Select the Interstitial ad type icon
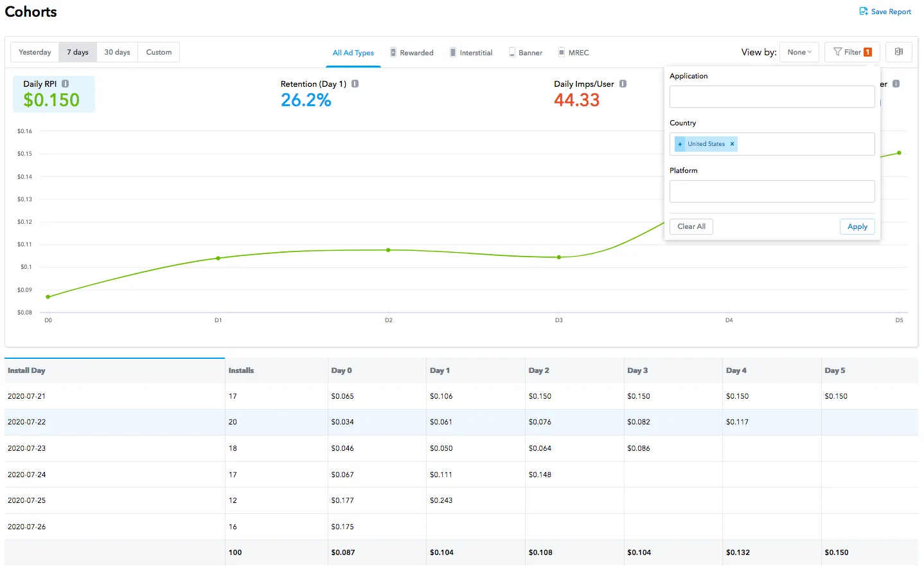The width and height of the screenshot is (924, 573). (x=453, y=52)
